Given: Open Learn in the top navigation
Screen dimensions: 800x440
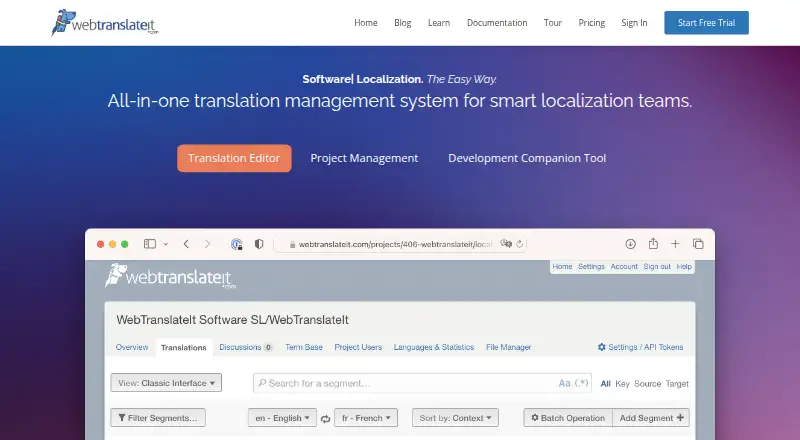Looking at the screenshot, I should point(439,23).
